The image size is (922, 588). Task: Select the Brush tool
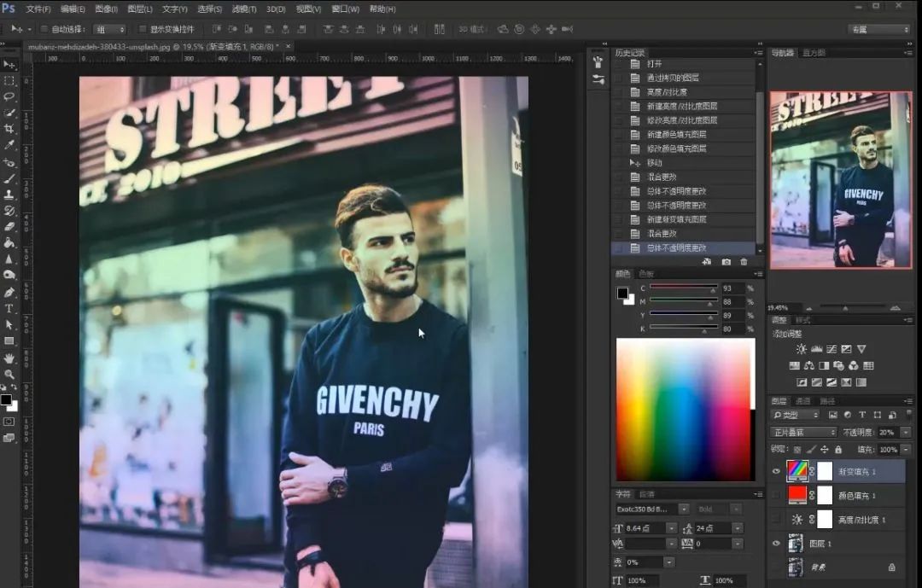tap(9, 178)
